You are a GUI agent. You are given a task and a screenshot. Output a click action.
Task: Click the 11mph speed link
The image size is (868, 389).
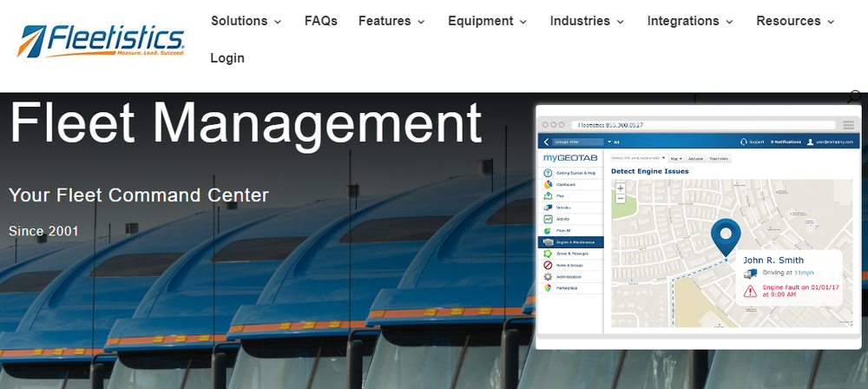804,273
